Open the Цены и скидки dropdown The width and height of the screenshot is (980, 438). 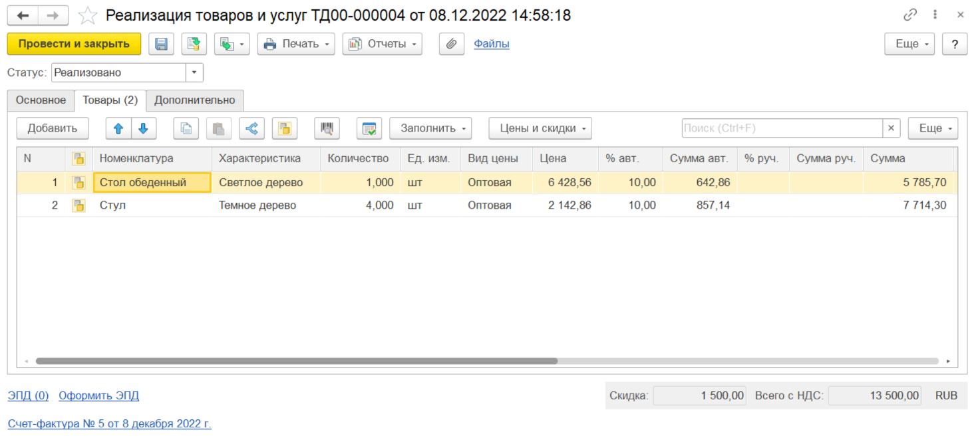pyautogui.click(x=540, y=128)
